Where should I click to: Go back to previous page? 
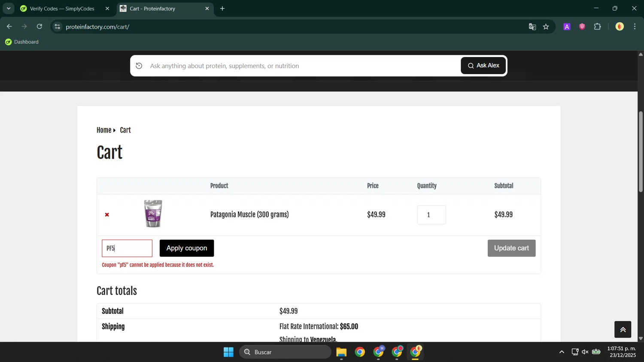(9, 27)
